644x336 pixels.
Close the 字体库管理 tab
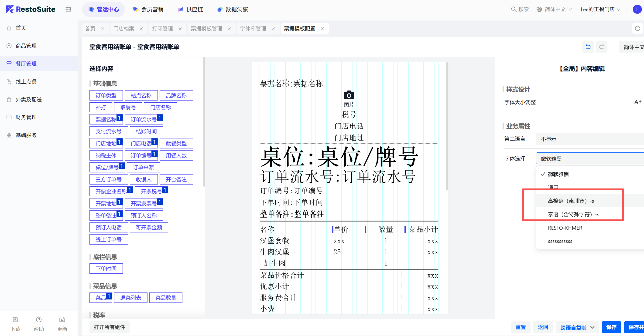(x=273, y=29)
